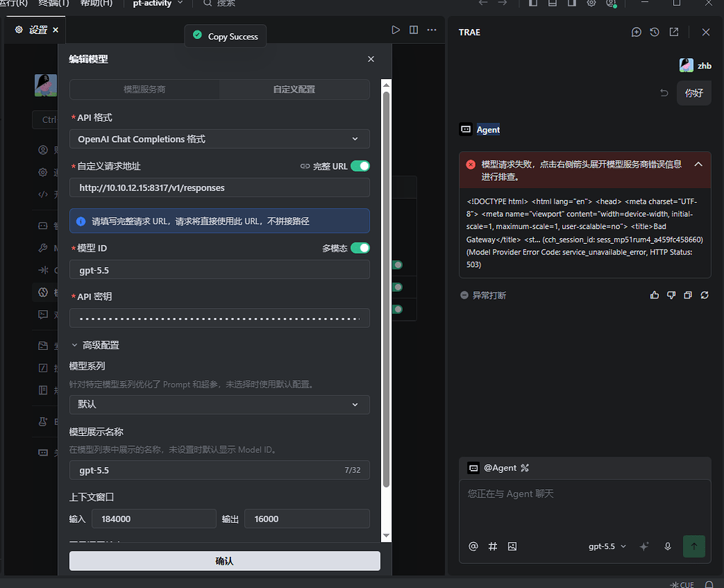
Task: Click the 确认 button
Action: point(224,560)
